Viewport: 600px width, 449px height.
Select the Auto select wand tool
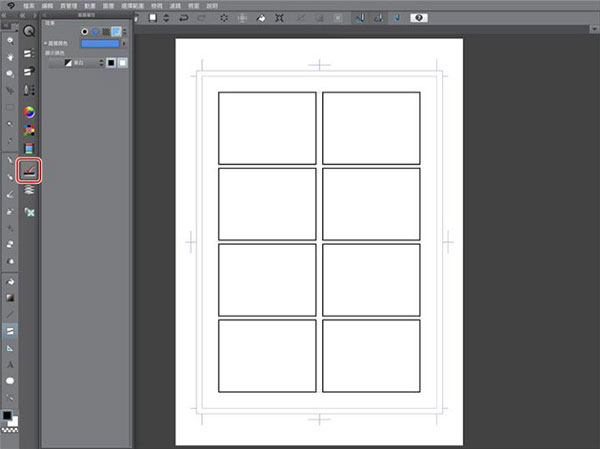(10, 124)
